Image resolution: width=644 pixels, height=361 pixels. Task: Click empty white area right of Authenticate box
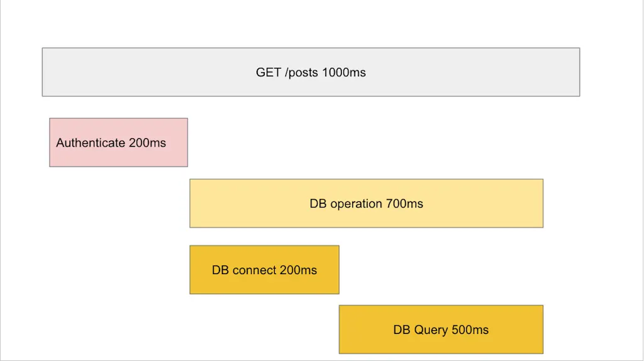(x=370, y=143)
